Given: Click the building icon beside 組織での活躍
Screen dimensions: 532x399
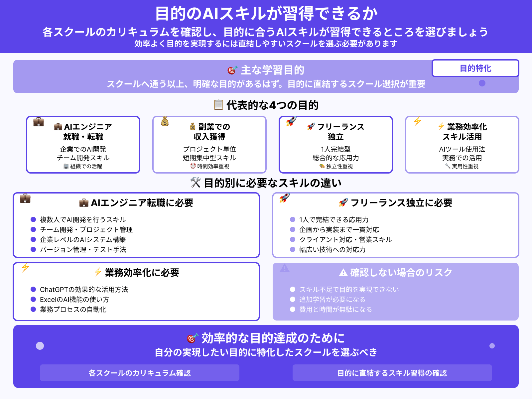Looking at the screenshot, I should pyautogui.click(x=66, y=166).
